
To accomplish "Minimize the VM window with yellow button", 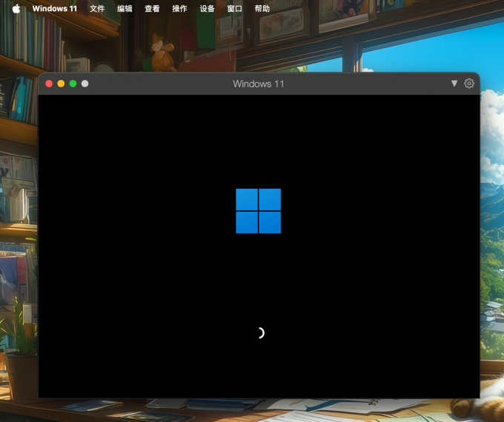I will pos(61,84).
